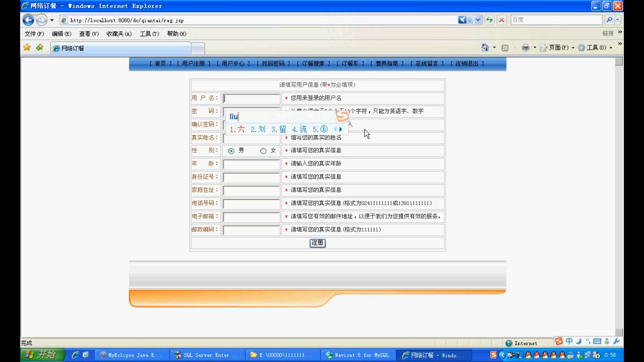Go forward with the Forward arrow
The image size is (644, 362).
coord(42,20)
